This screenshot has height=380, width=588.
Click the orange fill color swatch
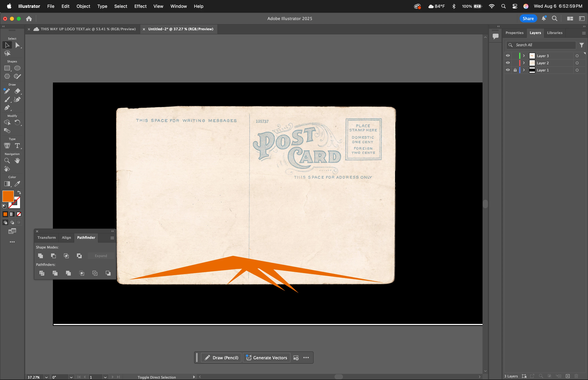[8, 196]
